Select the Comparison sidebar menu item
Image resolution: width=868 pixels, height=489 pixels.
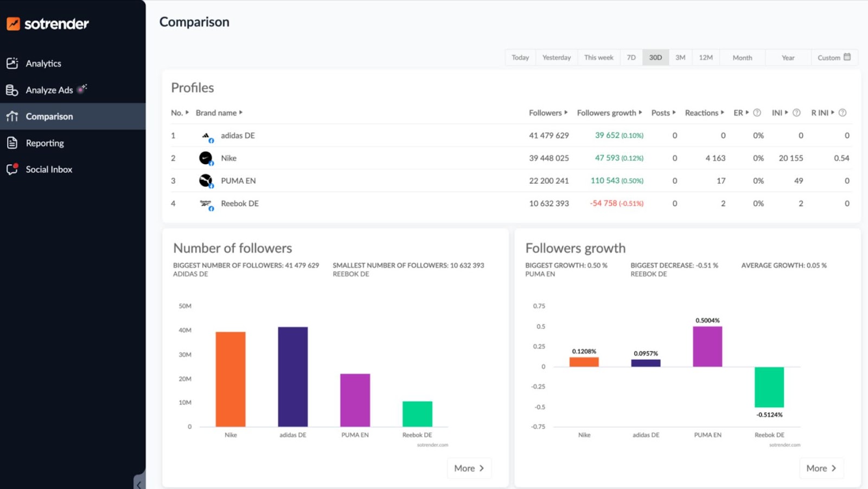tap(49, 117)
